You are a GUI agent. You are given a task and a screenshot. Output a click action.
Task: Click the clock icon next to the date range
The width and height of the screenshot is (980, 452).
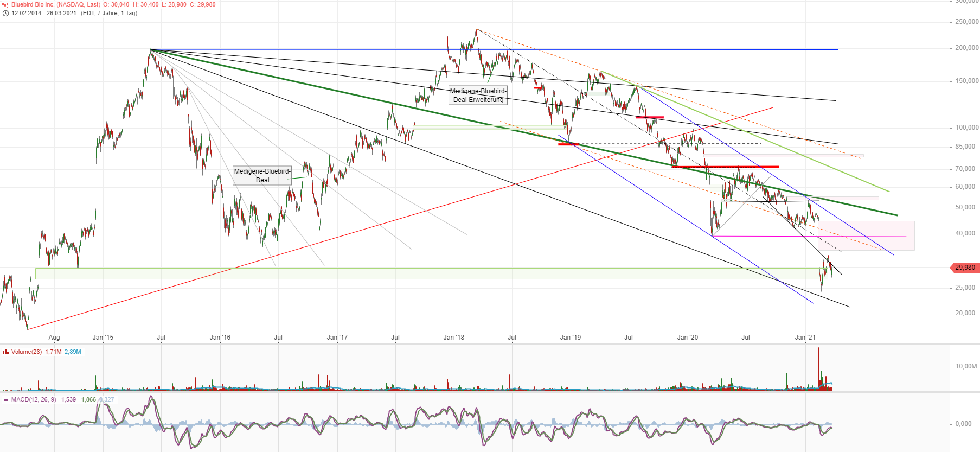coord(5,13)
